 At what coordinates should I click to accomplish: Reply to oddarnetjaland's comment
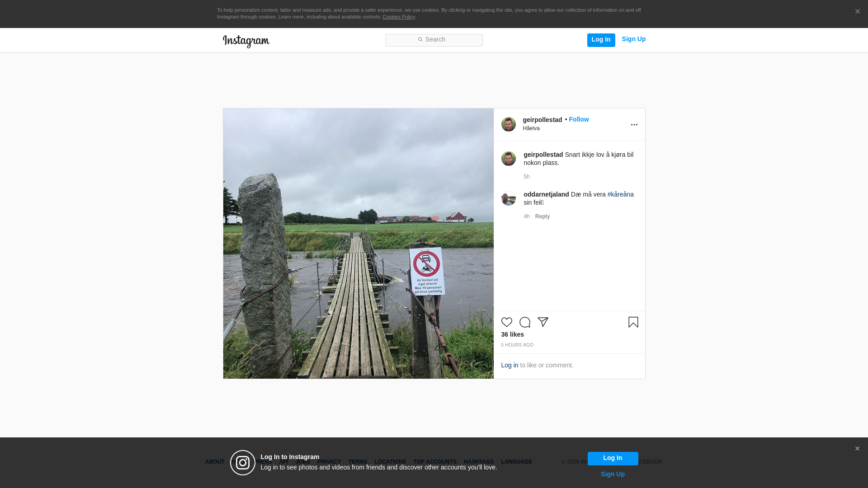tap(542, 216)
